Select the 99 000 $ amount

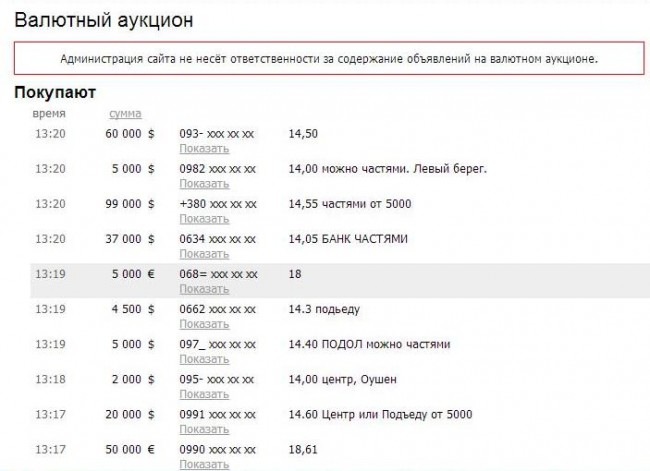coord(131,204)
